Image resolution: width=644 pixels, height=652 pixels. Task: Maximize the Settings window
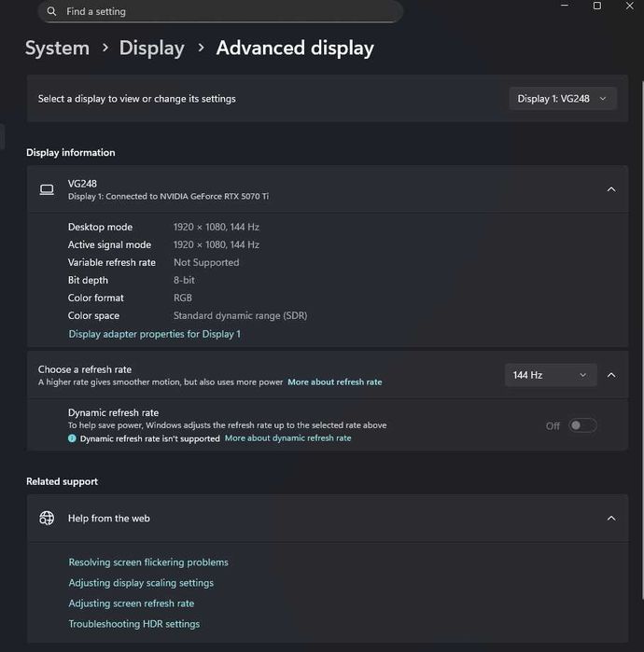(x=597, y=6)
